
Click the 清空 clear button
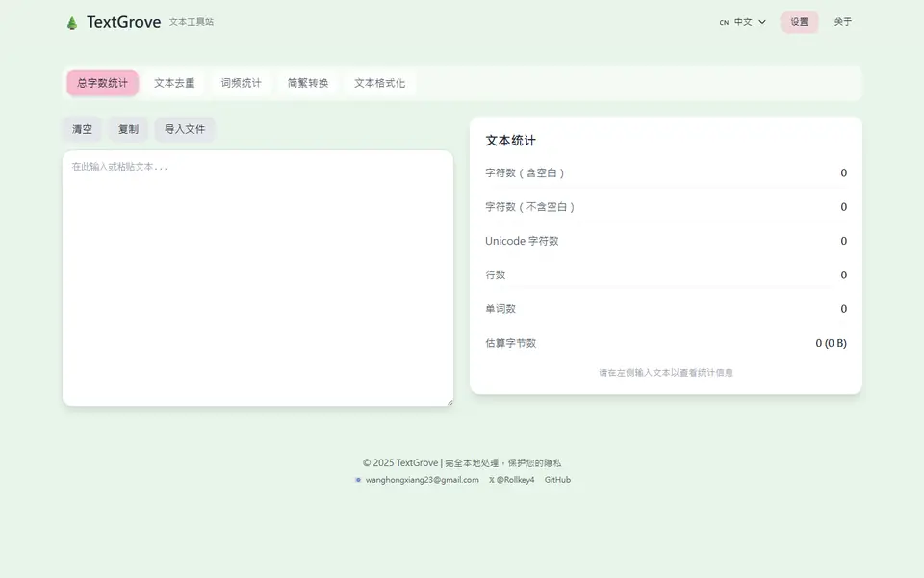[82, 129]
